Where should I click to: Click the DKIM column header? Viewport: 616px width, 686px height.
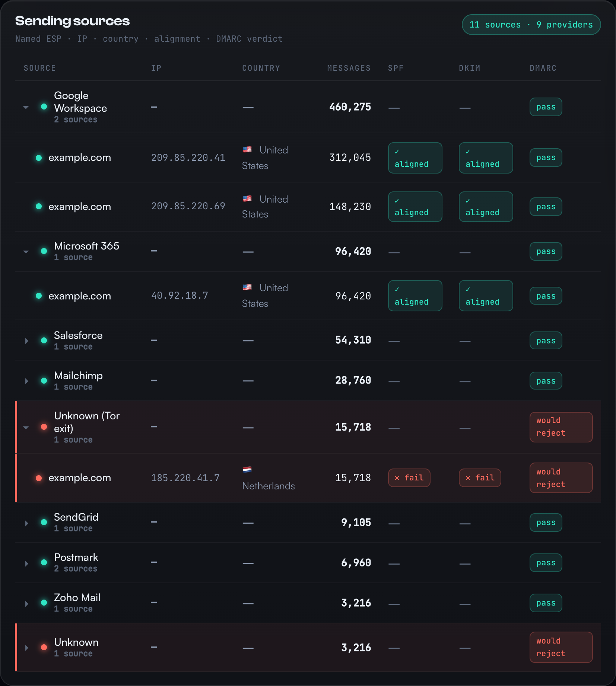point(470,68)
